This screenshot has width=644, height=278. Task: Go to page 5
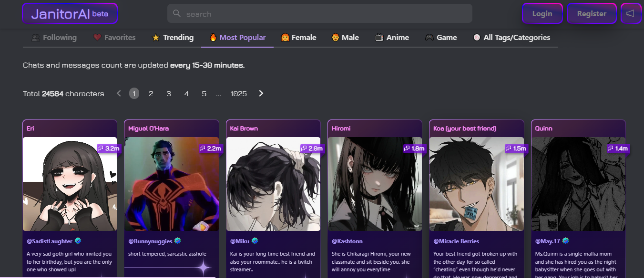click(204, 93)
